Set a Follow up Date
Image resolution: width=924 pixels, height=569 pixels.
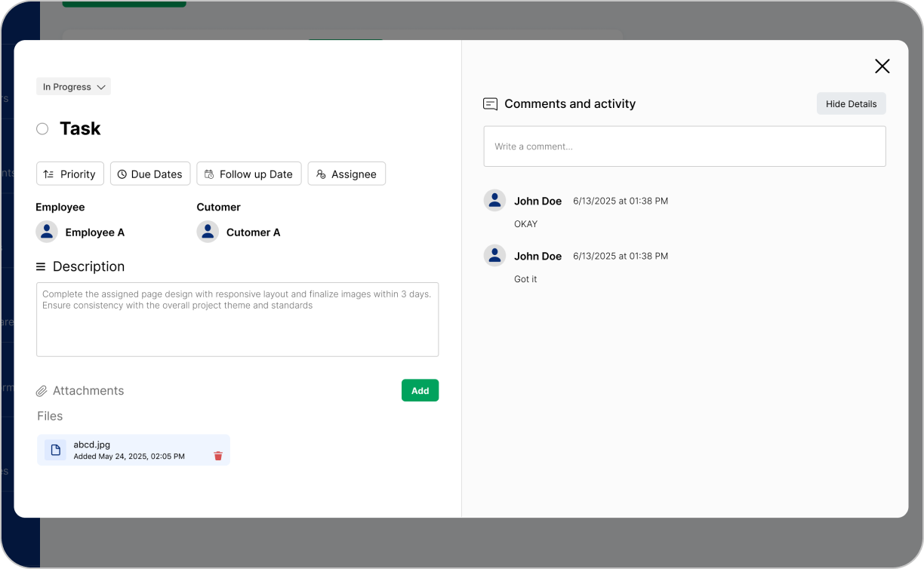[249, 174]
